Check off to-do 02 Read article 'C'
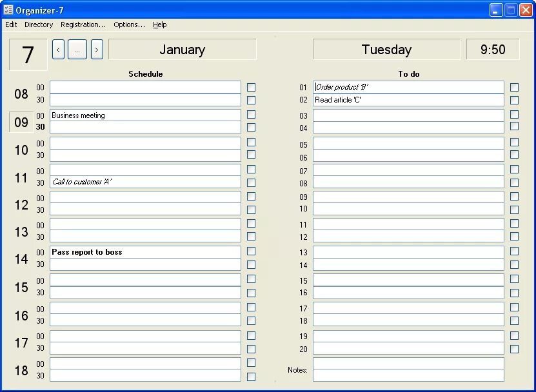This screenshot has height=392, width=536. point(514,100)
